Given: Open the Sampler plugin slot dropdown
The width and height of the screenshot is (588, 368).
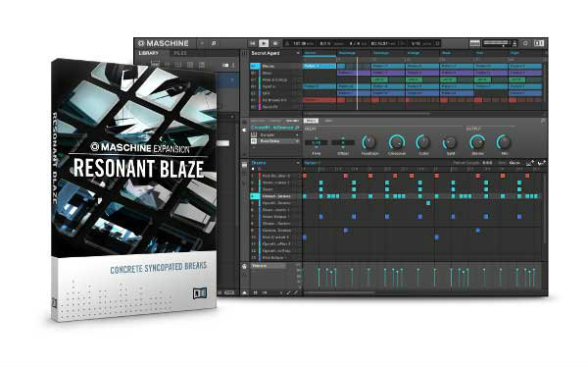Looking at the screenshot, I should (297, 134).
